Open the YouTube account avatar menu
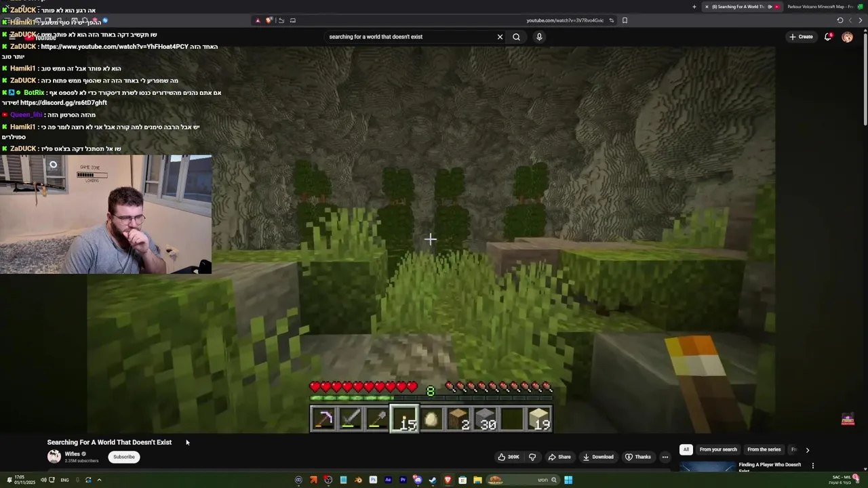 [x=847, y=37]
